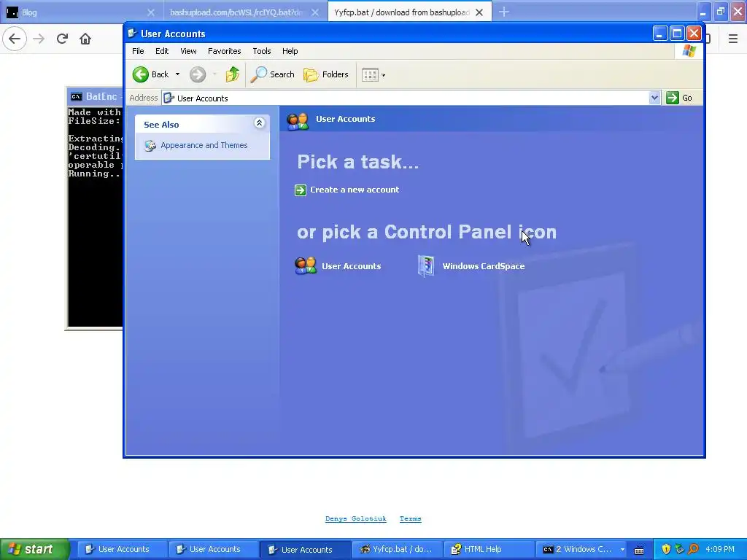The height and width of the screenshot is (560, 747).
Task: Open the Windows Start menu
Action: 34,549
